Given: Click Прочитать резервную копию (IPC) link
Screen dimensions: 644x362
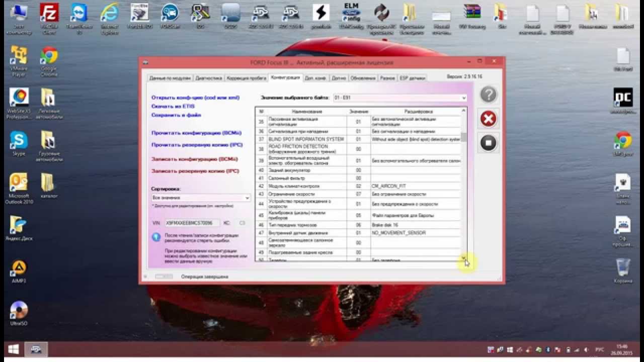Looking at the screenshot, I should click(x=197, y=145).
